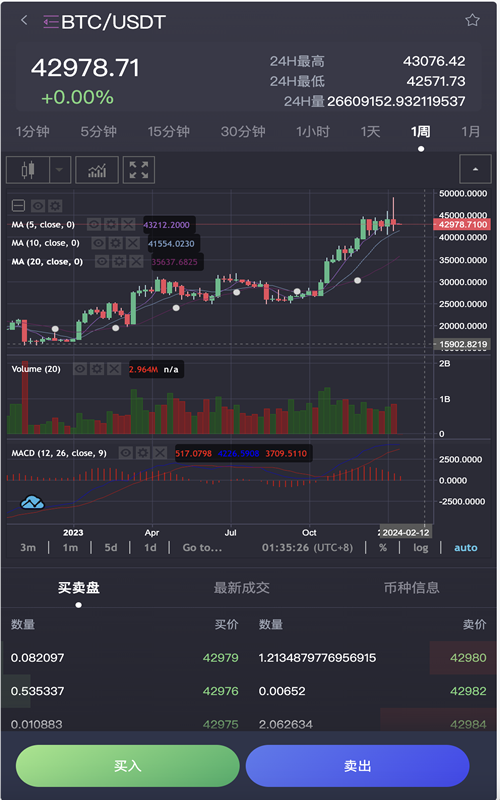
Task: Enable log scale on the chart
Action: point(420,548)
